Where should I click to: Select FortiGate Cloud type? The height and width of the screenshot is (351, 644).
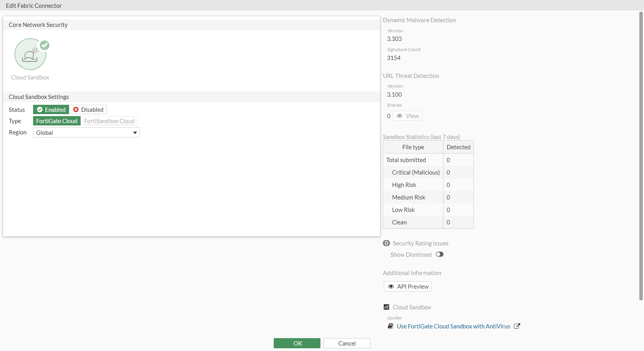click(x=57, y=121)
